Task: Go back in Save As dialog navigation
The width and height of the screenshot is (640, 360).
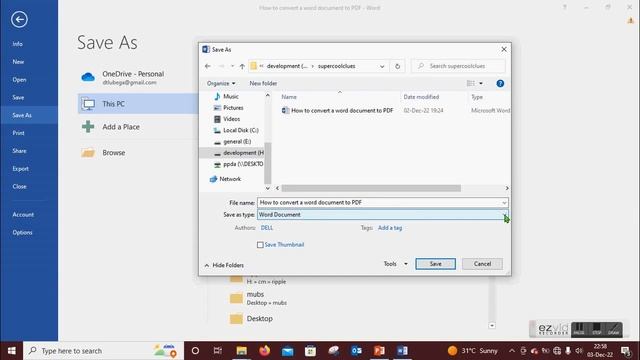Action: pos(208,66)
